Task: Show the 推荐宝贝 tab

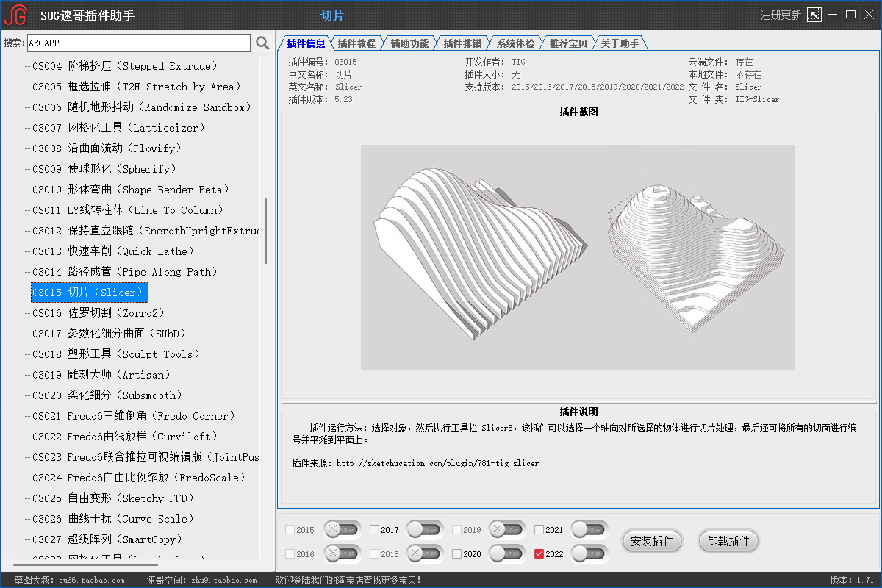Action: (x=569, y=43)
